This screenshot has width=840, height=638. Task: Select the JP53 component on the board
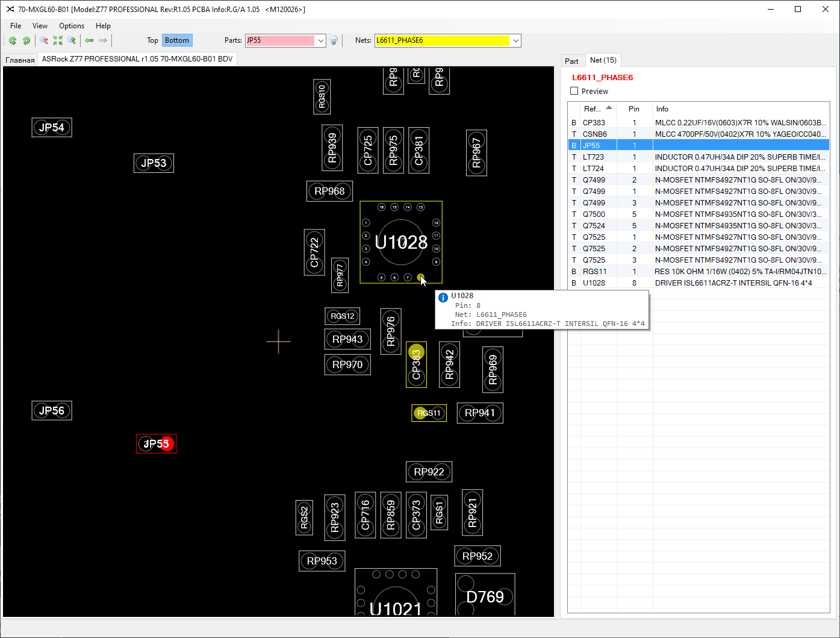tap(154, 163)
